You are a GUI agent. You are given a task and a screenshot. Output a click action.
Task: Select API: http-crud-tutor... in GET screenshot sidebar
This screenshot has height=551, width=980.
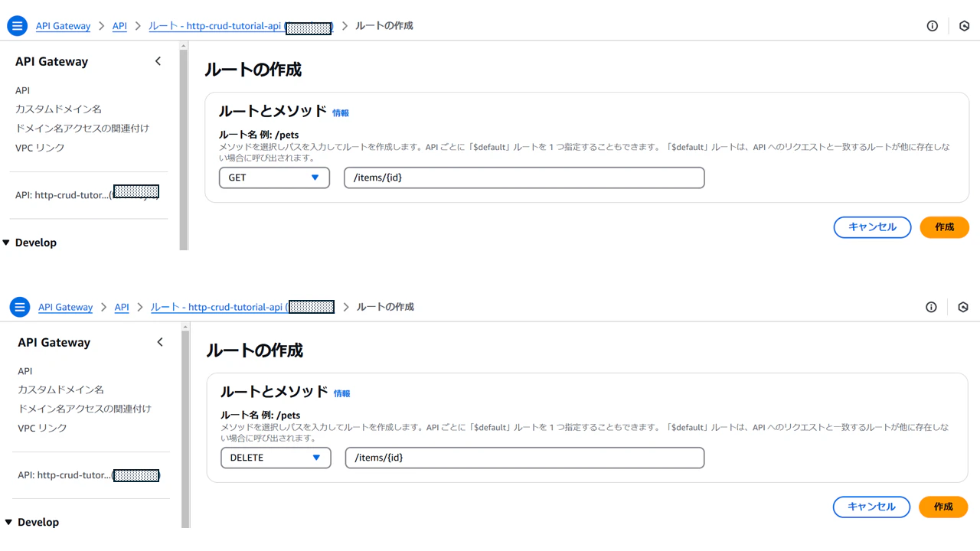pyautogui.click(x=87, y=195)
